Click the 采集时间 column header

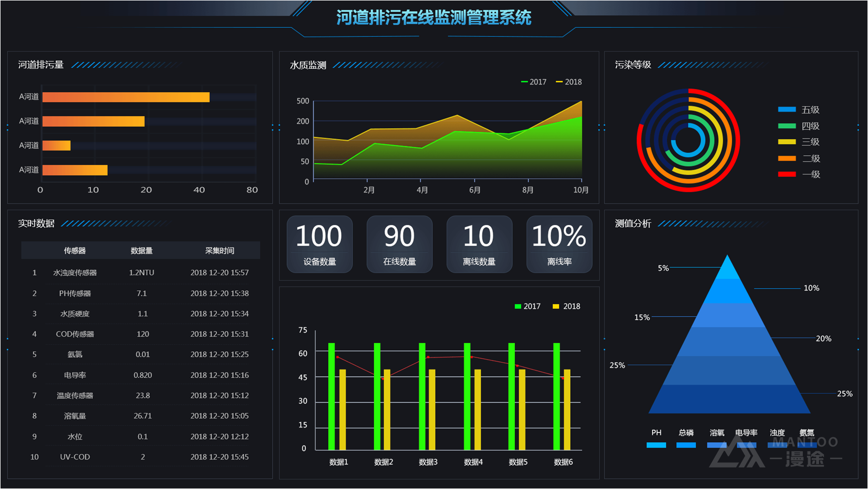point(220,251)
